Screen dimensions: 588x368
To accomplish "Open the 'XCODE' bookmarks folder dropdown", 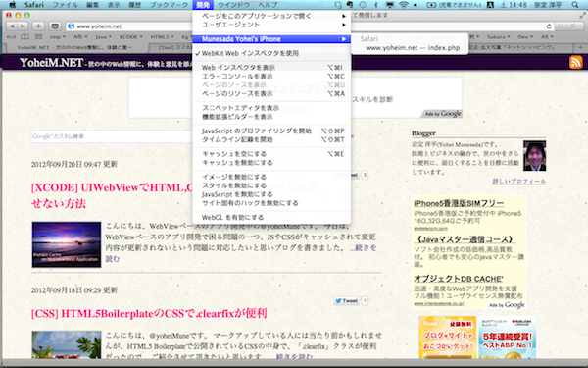I will click(131, 37).
